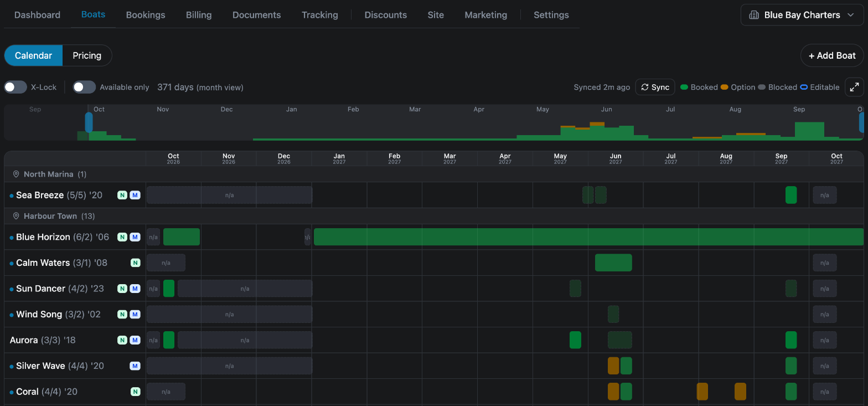
Task: Enable the Available only switch
Action: point(85,87)
